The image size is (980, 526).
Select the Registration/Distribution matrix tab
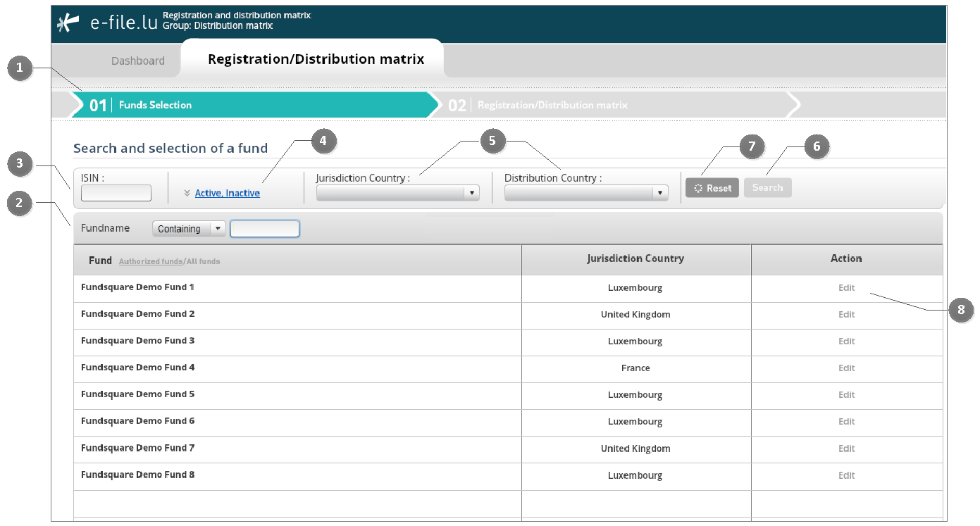point(316,59)
